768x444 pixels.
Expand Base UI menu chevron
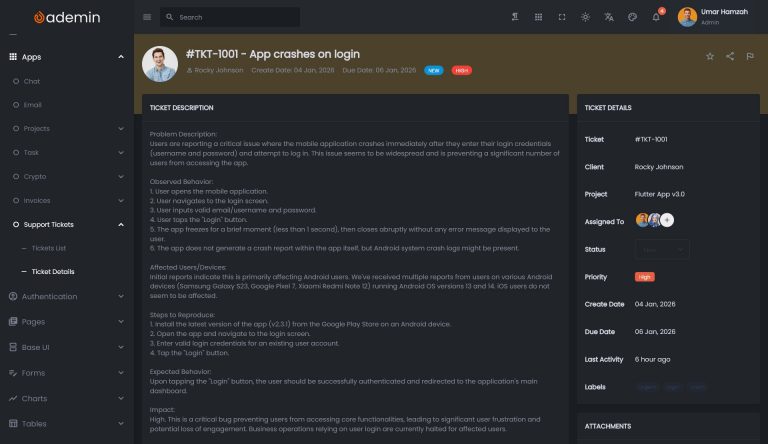point(120,347)
